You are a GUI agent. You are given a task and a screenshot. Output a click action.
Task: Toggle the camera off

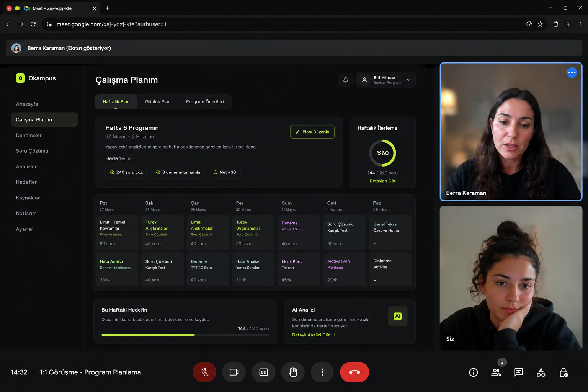[x=234, y=372]
